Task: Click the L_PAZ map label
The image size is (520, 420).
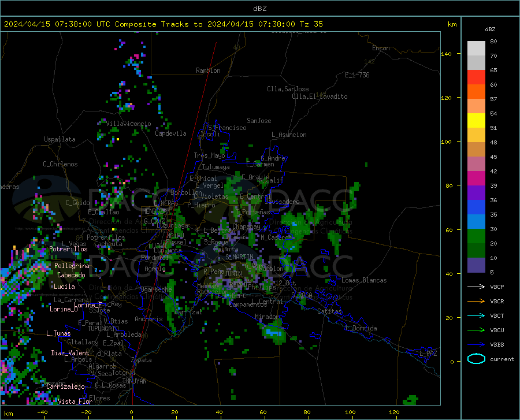Action: coord(428,354)
